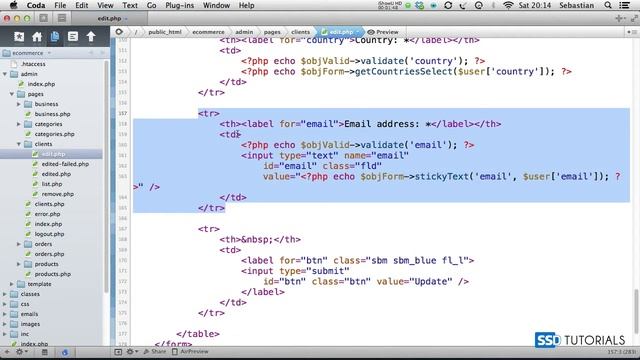Toggle the first tab view icon beside window controls

[44, 18]
